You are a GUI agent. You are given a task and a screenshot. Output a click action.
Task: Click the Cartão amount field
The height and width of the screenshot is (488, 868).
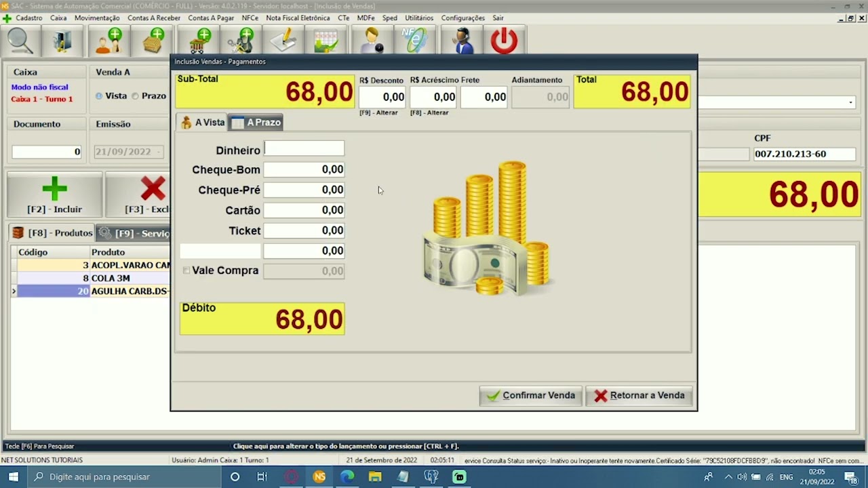(304, 210)
